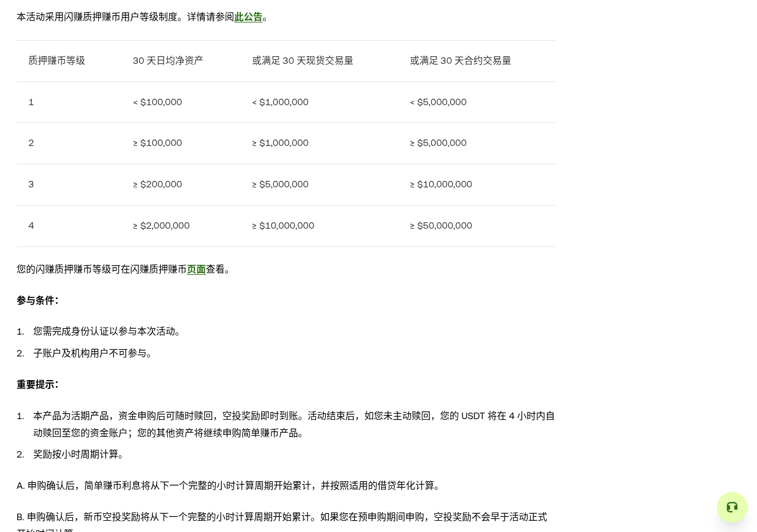The height and width of the screenshot is (532, 757).
Task: Click the 奖励按小时周期计算 line
Action: tap(80, 455)
